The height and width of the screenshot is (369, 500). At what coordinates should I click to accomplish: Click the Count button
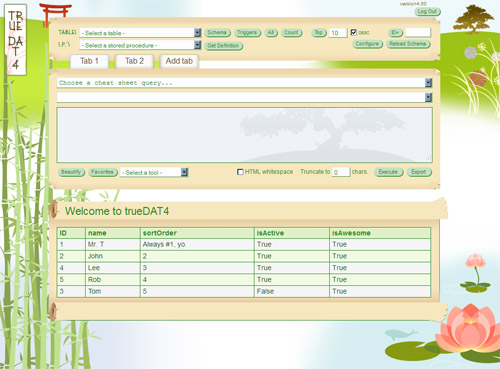tap(292, 33)
